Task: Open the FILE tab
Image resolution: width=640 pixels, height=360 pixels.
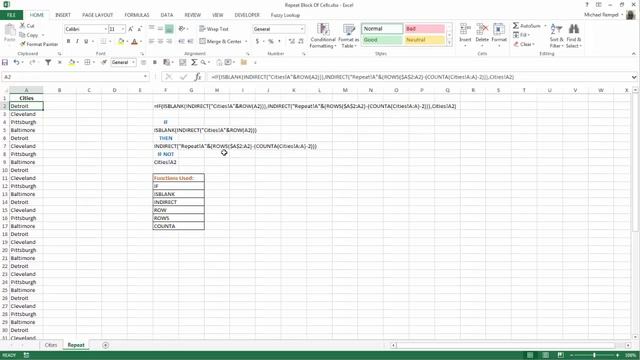Action: (x=11, y=15)
